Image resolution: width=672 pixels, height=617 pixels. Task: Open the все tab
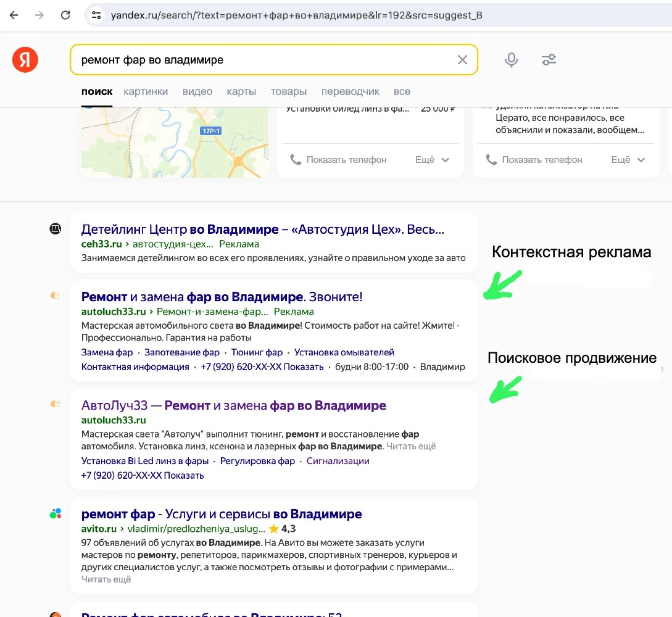[402, 92]
